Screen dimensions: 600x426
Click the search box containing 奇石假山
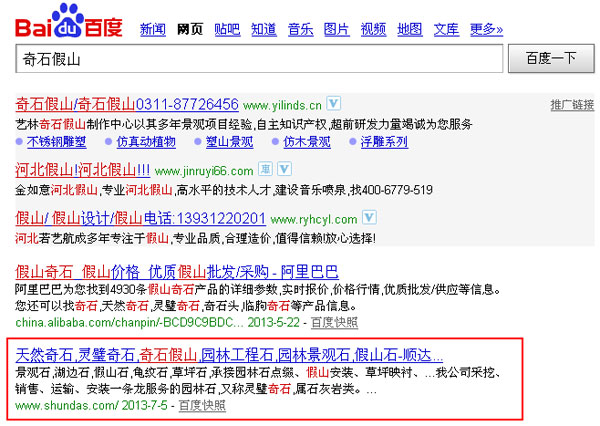(259, 59)
